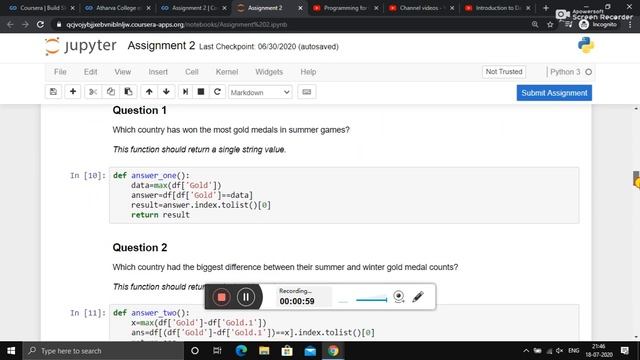This screenshot has width=640, height=360.
Task: Open the Kernel menu
Action: coord(227,72)
